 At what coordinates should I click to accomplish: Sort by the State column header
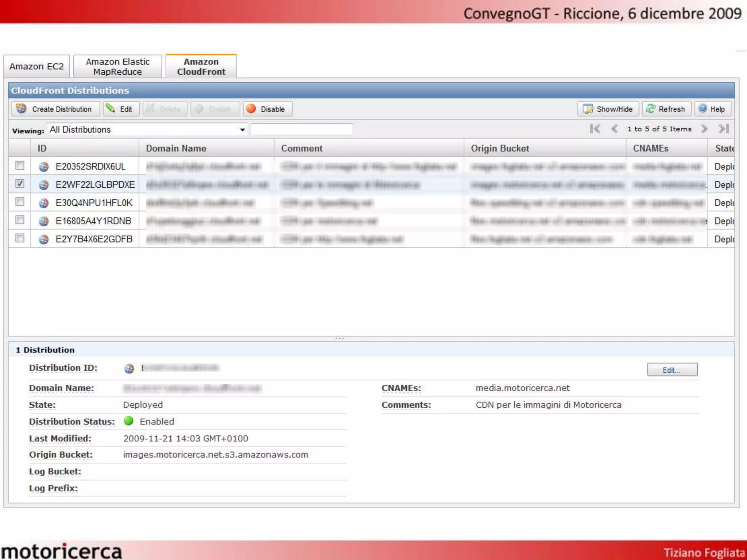pyautogui.click(x=721, y=148)
